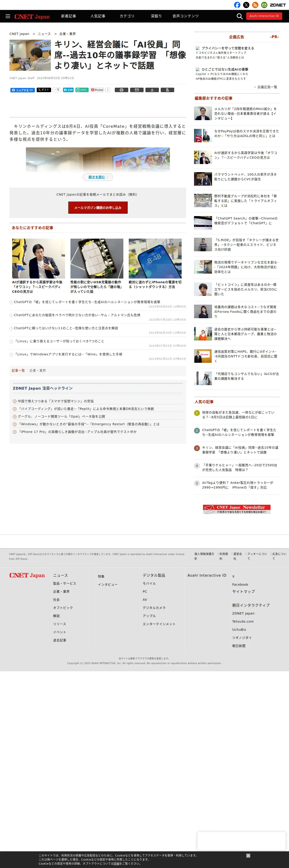Screen dimensions: 289x868
Task: Go to 企業・業界 breadcrumb
Action: [67, 34]
